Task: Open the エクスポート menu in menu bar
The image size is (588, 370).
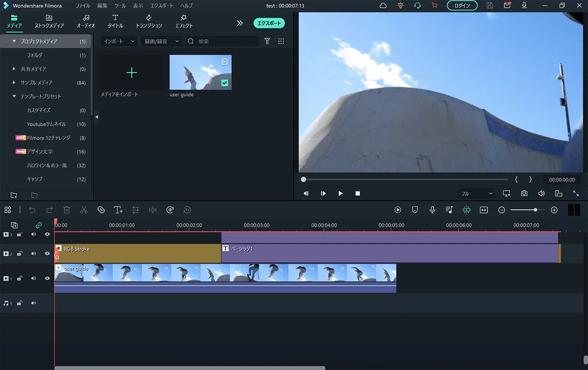Action: (162, 6)
